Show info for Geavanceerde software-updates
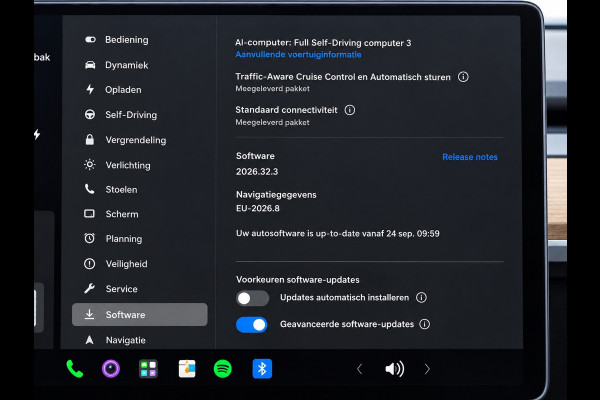 pos(425,324)
